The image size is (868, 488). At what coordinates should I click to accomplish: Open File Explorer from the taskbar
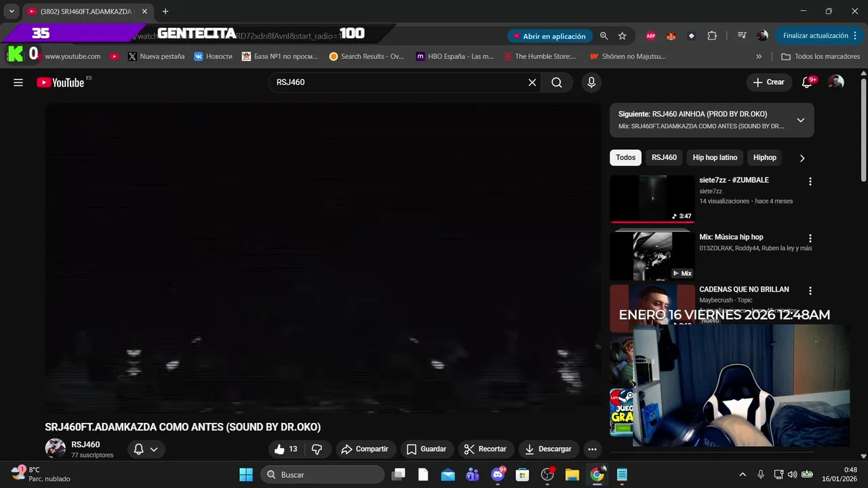coord(572,474)
